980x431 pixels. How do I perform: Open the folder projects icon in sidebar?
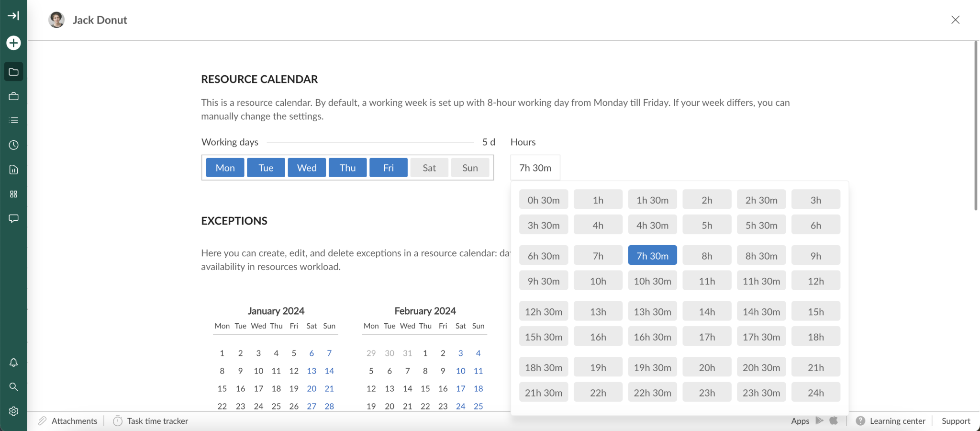13,72
